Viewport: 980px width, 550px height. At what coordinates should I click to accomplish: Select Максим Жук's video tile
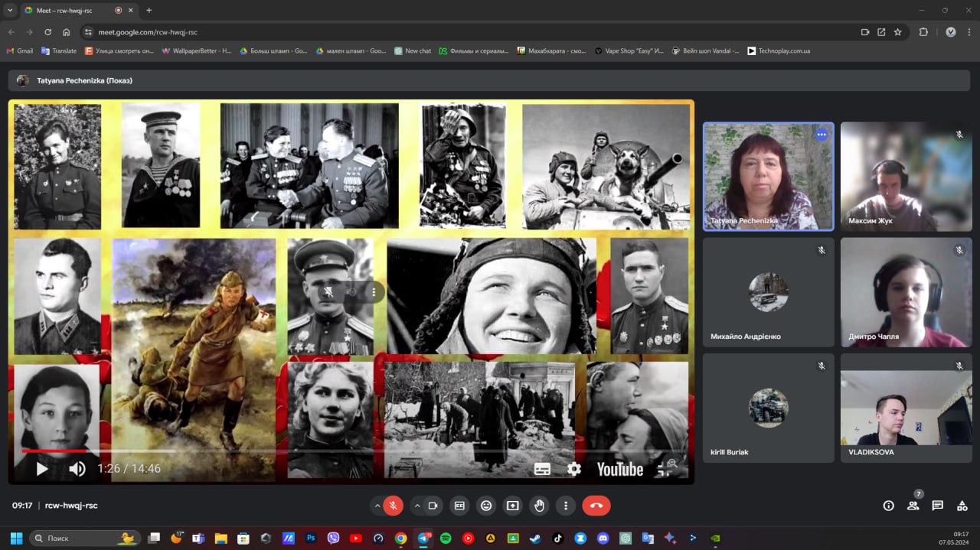click(906, 177)
